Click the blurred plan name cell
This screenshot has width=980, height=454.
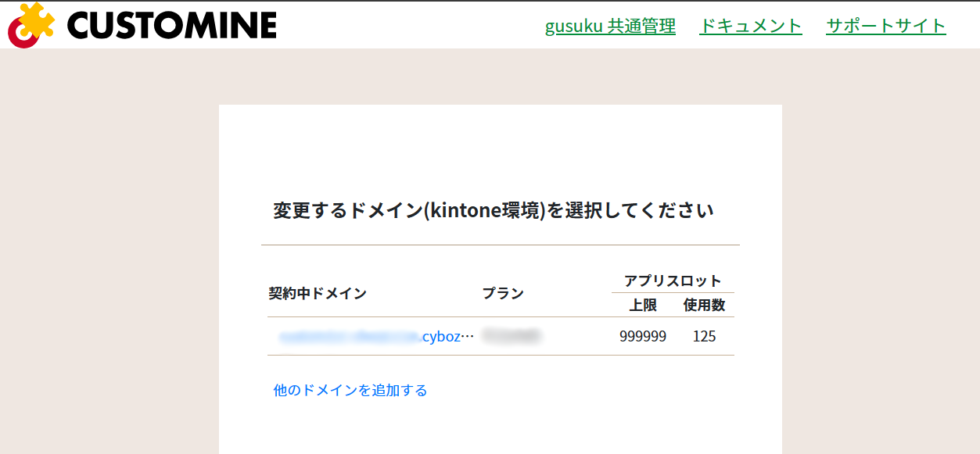tap(512, 337)
